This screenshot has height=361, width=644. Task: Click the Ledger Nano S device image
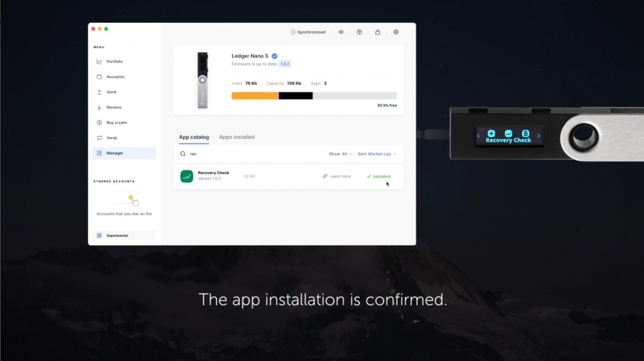[x=203, y=80]
